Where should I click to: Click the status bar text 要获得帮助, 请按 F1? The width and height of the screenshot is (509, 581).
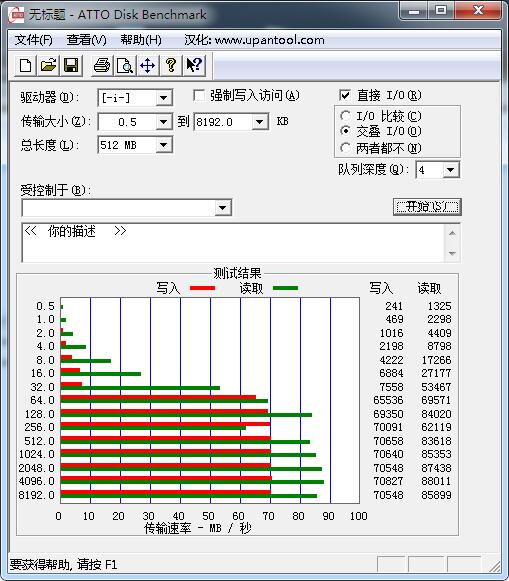tap(63, 565)
